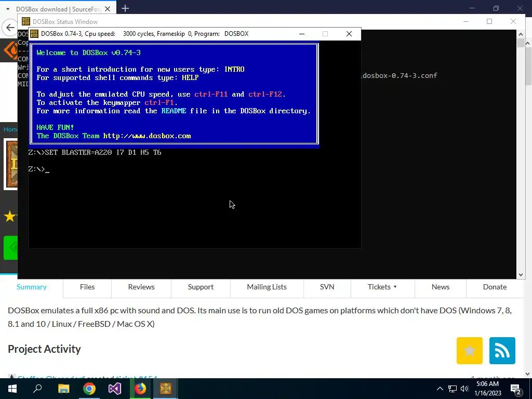532x399 pixels.
Task: Click the Status Window scrollbar thumb
Action: pyautogui.click(x=521, y=43)
